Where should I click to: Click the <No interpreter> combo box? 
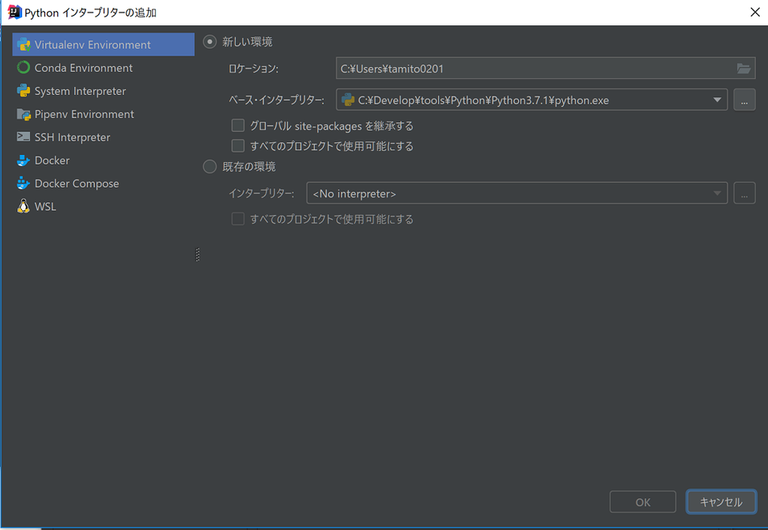[517, 193]
